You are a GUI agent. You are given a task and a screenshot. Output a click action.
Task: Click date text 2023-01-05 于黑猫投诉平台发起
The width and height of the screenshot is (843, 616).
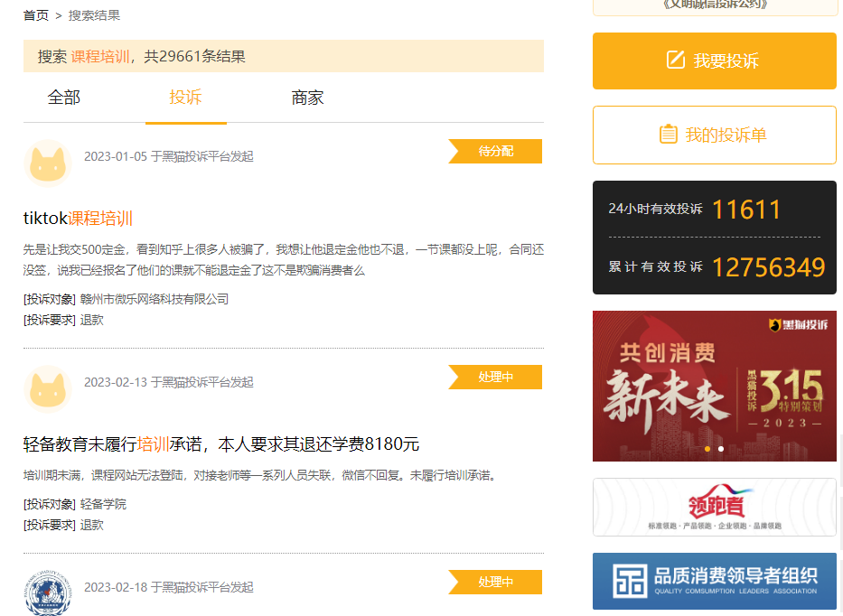click(x=169, y=156)
